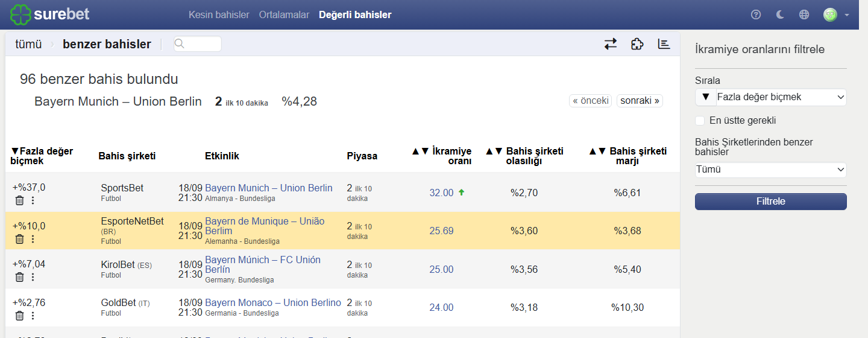
Task: Focus the search input field
Action: (198, 44)
